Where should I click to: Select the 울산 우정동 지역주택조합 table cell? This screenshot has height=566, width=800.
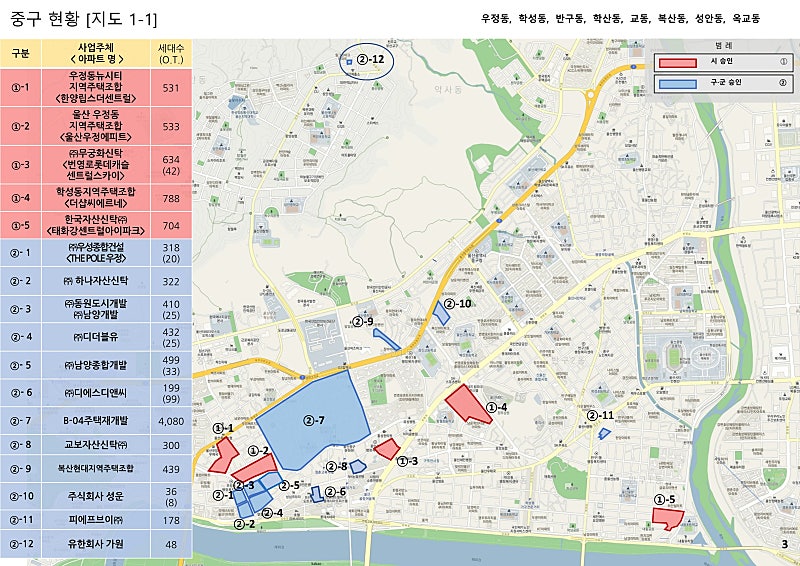tap(96, 126)
